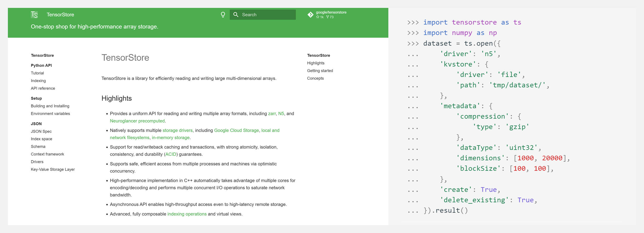
Task: Open API reference in the sidebar
Action: 43,88
